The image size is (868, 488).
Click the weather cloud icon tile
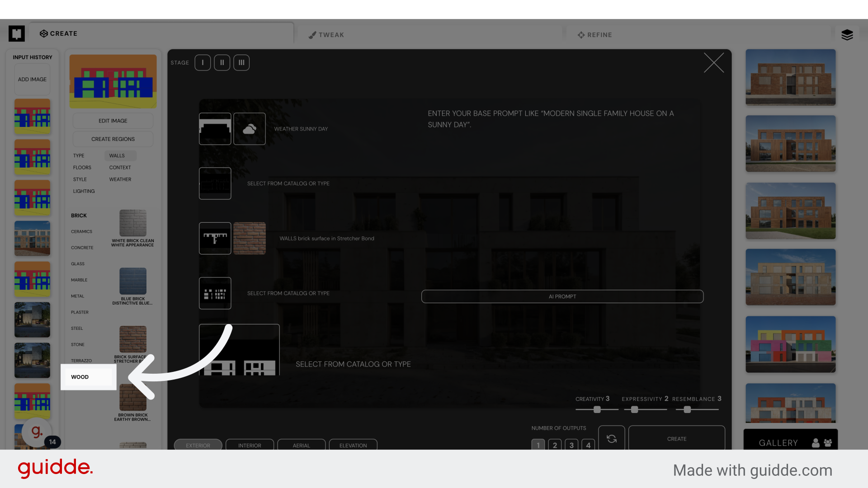point(250,129)
